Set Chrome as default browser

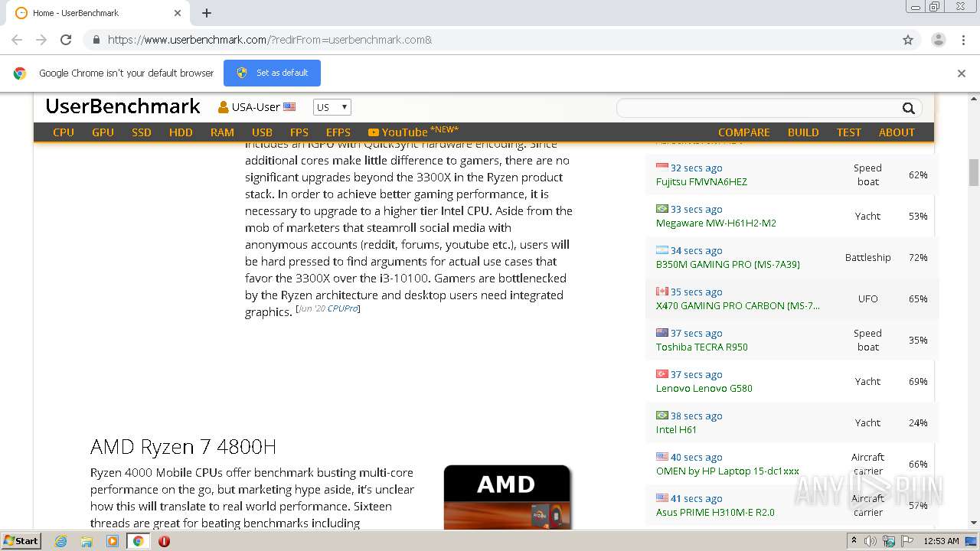(x=272, y=73)
